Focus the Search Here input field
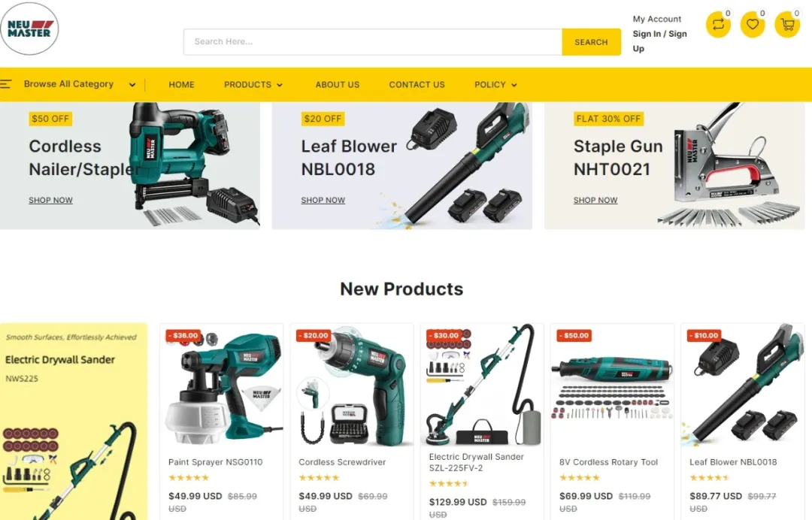 373,42
